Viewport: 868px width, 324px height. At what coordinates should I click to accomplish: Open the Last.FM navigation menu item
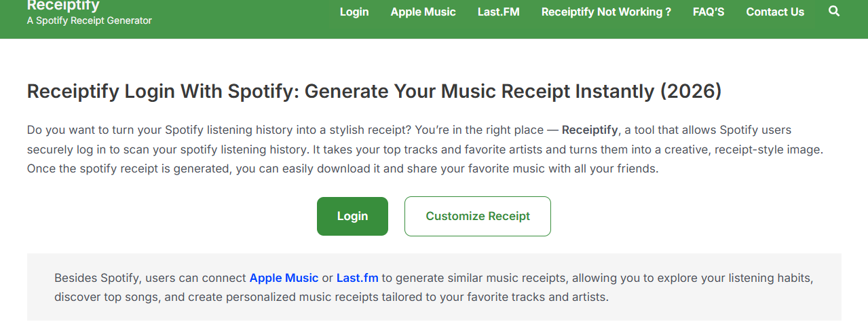coord(498,12)
